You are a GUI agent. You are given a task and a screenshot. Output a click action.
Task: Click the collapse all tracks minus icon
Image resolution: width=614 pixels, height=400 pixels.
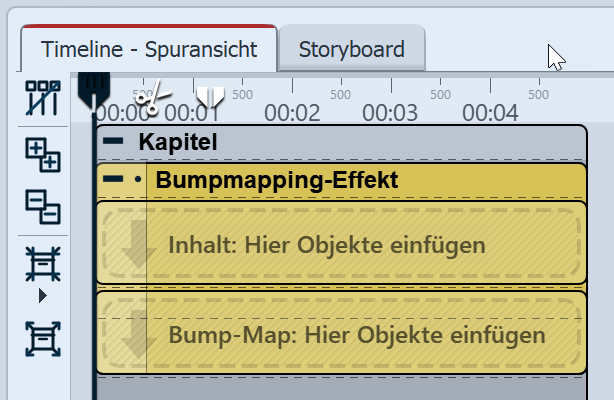click(42, 207)
